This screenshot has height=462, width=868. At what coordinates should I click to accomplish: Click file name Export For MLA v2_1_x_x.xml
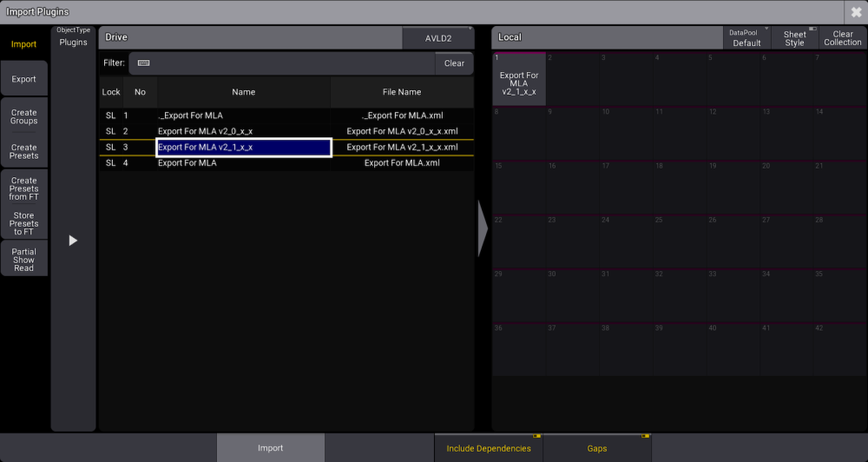click(x=402, y=148)
